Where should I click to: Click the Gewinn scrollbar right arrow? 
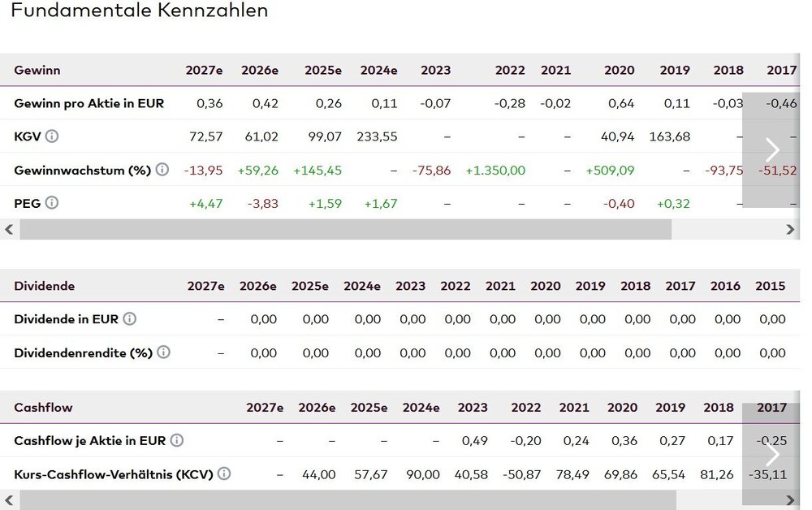pyautogui.click(x=791, y=230)
